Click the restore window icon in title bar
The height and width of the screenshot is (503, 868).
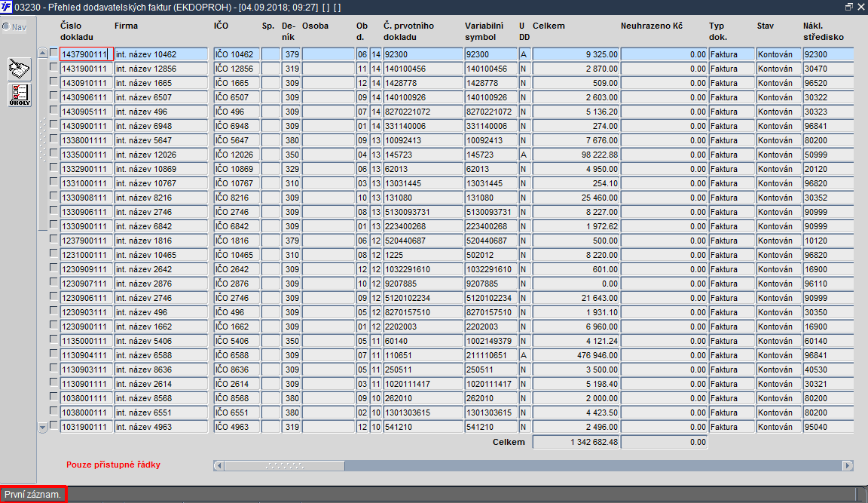(849, 7)
